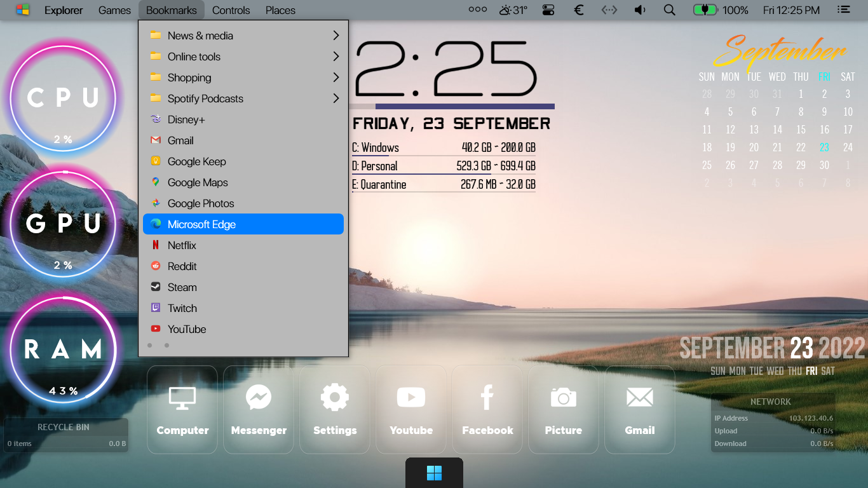This screenshot has width=868, height=488.
Task: Open the Facebook dock tile
Action: point(487,410)
